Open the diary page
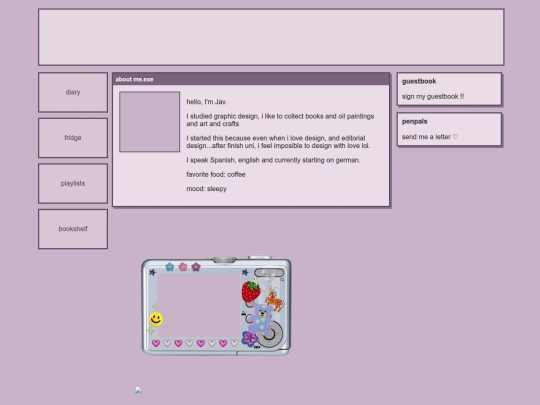 pyautogui.click(x=73, y=92)
